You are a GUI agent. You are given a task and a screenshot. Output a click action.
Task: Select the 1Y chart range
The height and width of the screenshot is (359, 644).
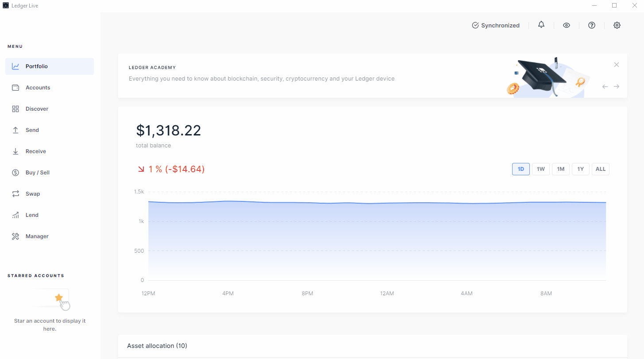click(581, 169)
